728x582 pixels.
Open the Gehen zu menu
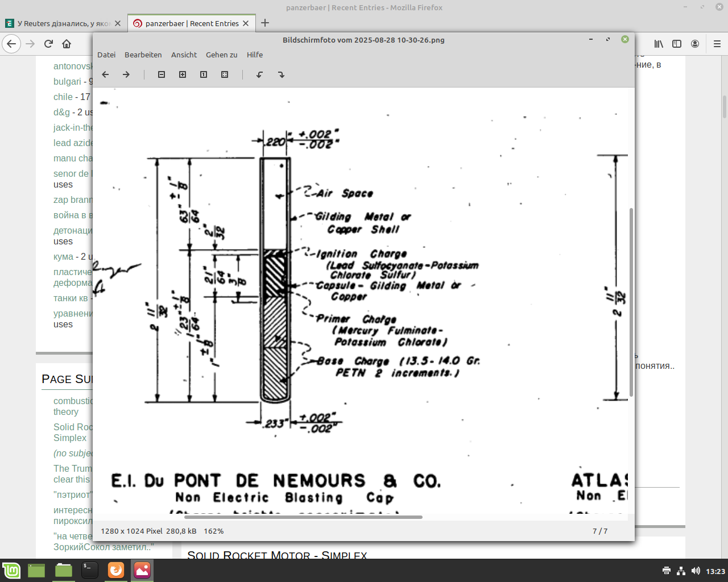(222, 55)
